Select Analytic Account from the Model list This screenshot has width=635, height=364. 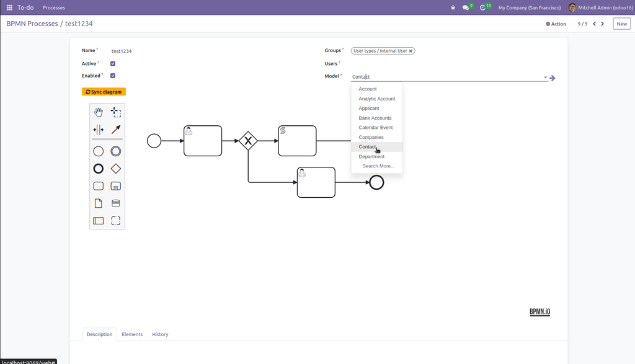click(x=377, y=99)
